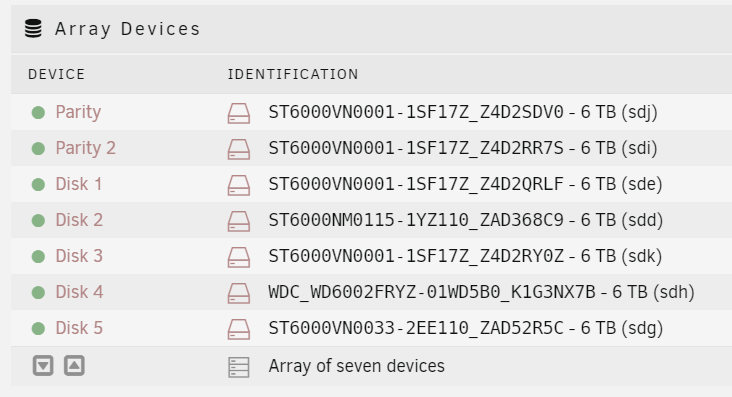Click the up arrow button to spin up disks

pyautogui.click(x=74, y=365)
